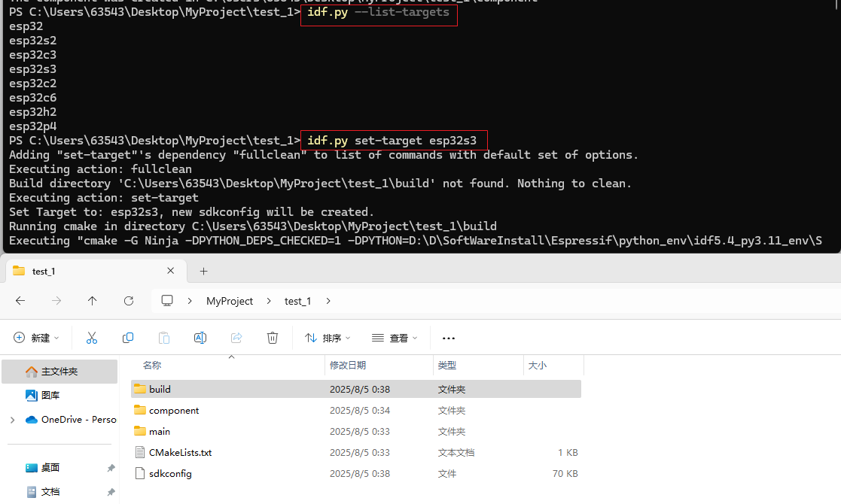Screen dimensions: 841x504
Task: Refresh the test_1 folder view
Action: (x=129, y=301)
